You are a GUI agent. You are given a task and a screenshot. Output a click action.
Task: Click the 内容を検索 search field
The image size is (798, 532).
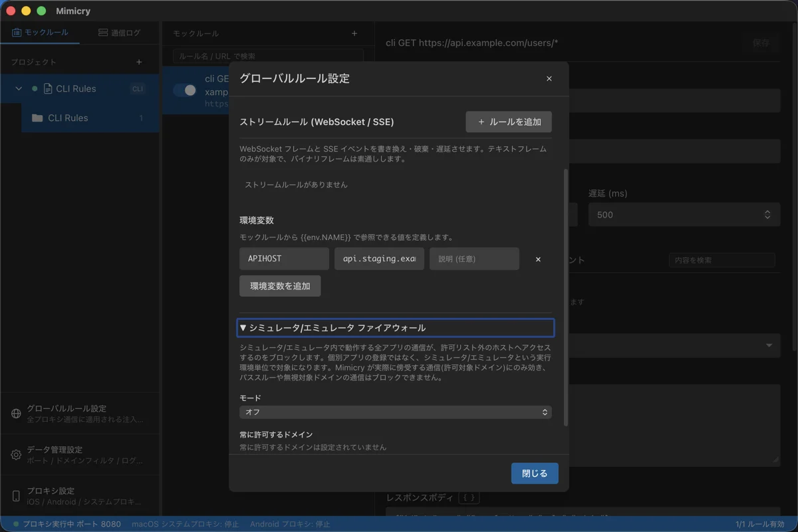click(x=722, y=260)
